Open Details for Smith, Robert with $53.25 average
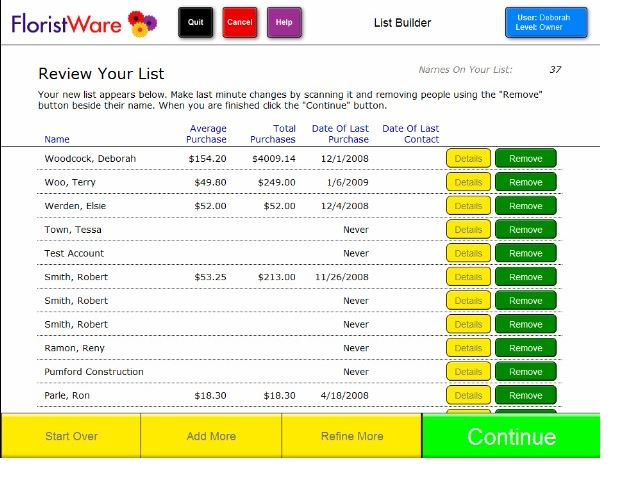634x481 pixels. pyautogui.click(x=468, y=277)
